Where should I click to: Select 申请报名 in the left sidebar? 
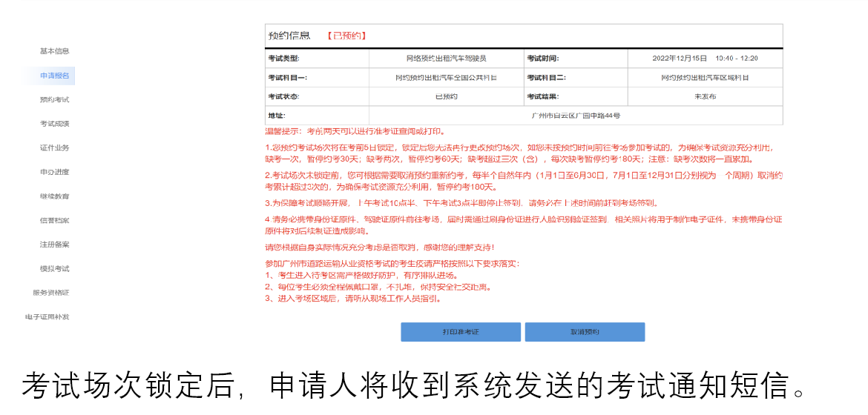(x=54, y=76)
